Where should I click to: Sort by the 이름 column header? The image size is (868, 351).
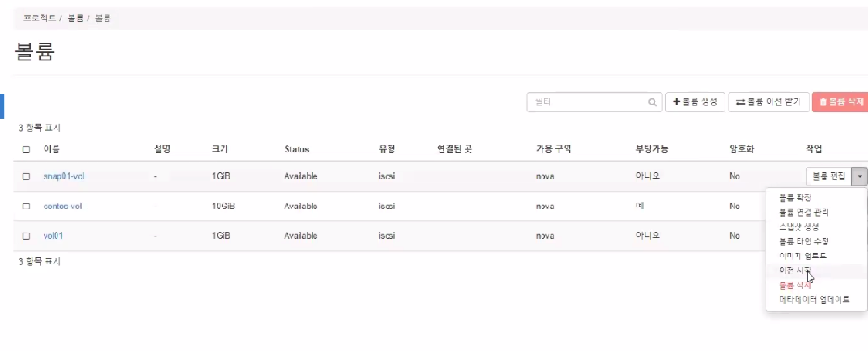[x=52, y=149]
